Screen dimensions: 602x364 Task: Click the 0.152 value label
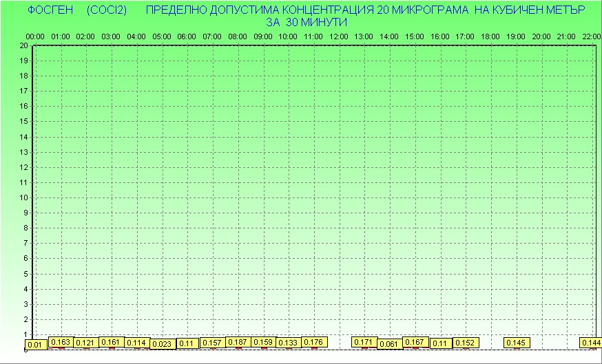tap(466, 343)
